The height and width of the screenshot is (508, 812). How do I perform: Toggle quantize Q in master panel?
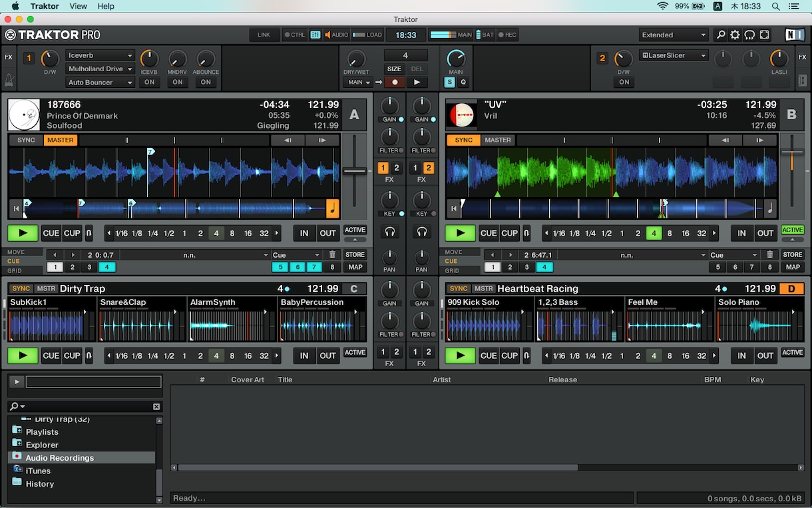[463, 83]
